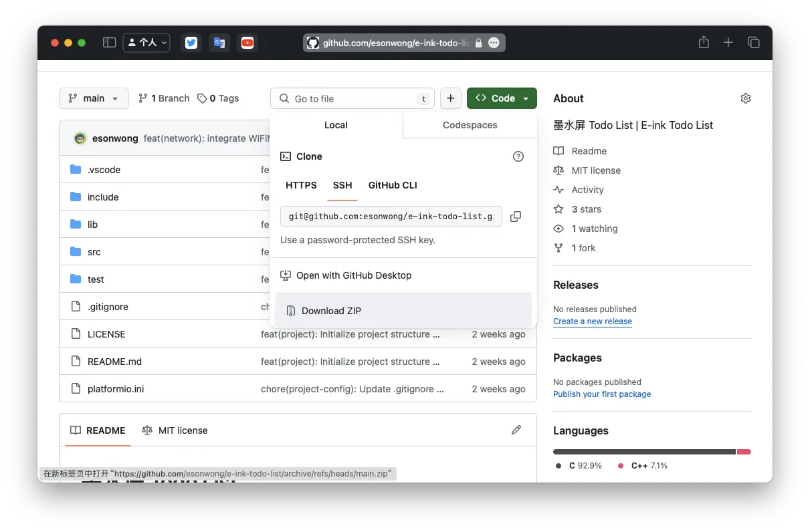Select the HTTPS clone option
810x532 pixels.
pyautogui.click(x=301, y=185)
